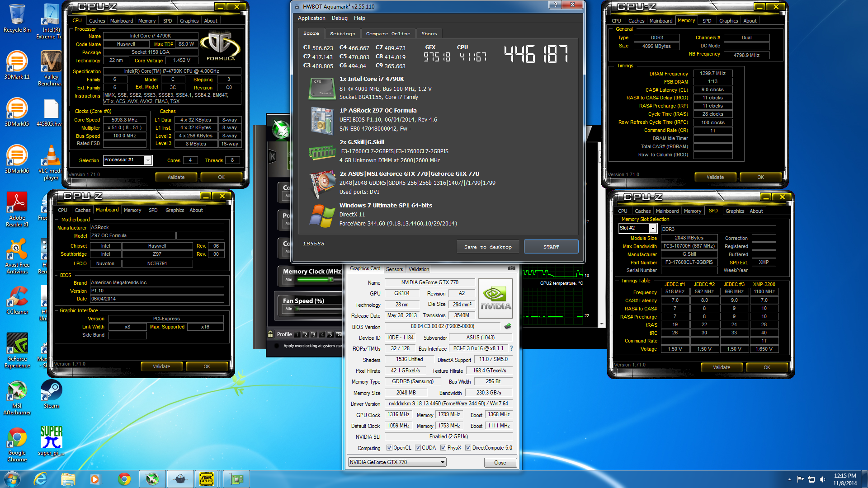Click the BIOS Version field in GPU-Z

[442, 326]
